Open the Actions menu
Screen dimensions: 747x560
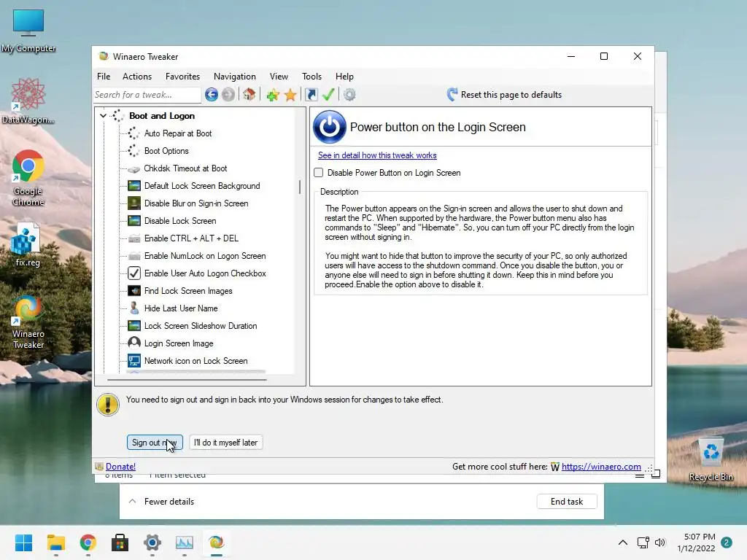(137, 76)
